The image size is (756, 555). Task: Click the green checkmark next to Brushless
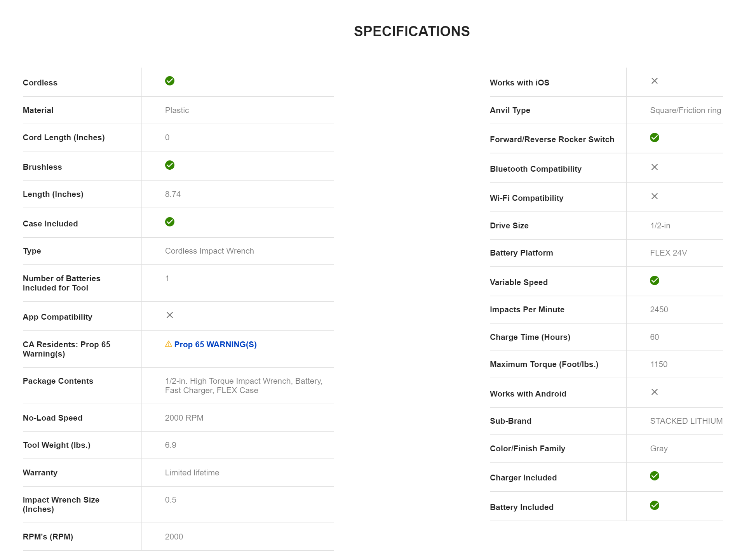pos(170,165)
